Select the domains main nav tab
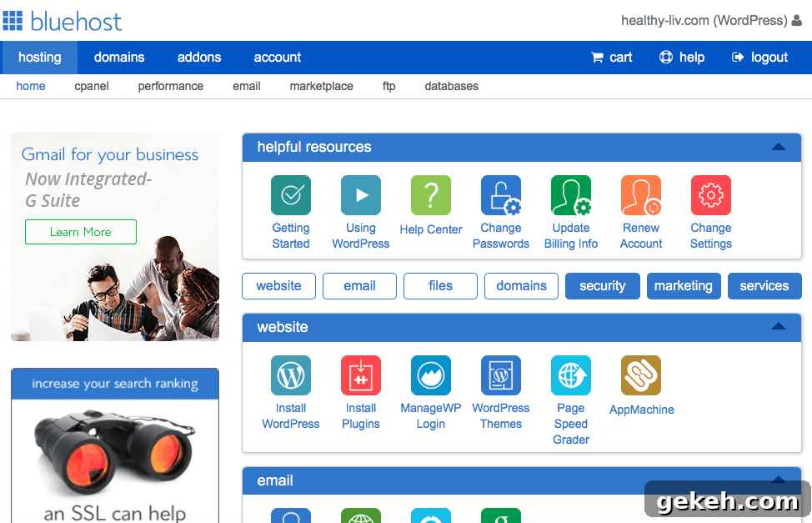The height and width of the screenshot is (523, 812). tap(119, 57)
